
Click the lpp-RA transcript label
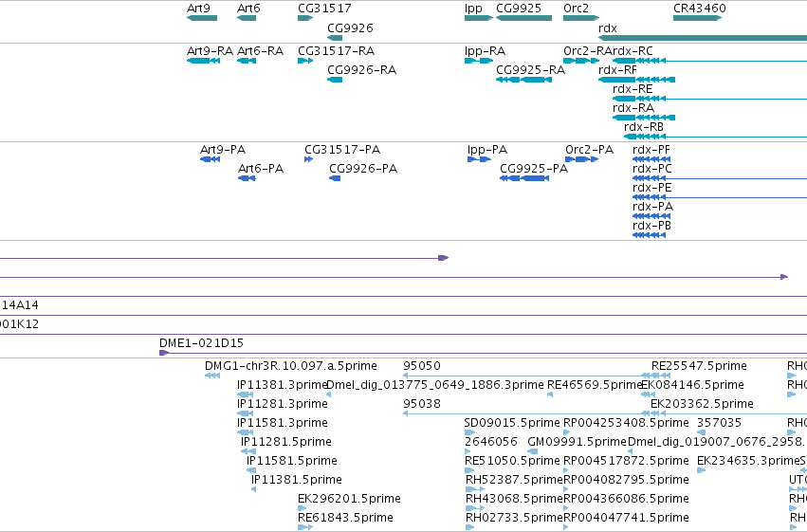485,51
